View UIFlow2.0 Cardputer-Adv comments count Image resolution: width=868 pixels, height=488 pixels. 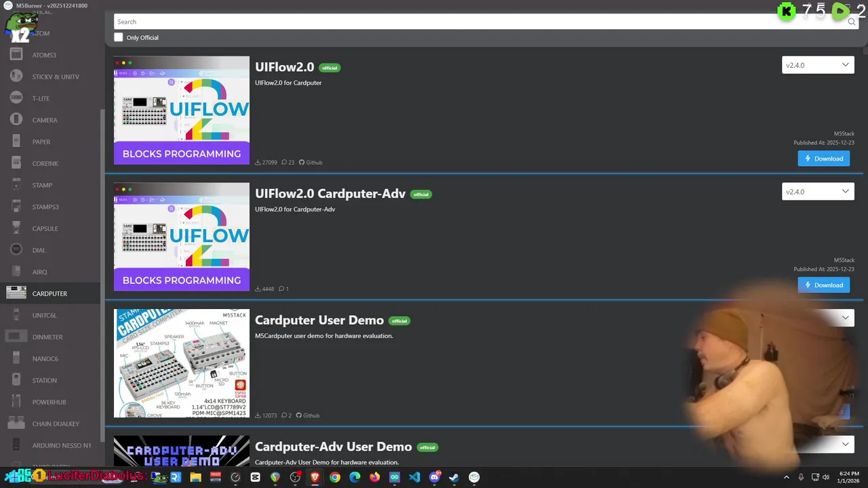[x=284, y=289]
